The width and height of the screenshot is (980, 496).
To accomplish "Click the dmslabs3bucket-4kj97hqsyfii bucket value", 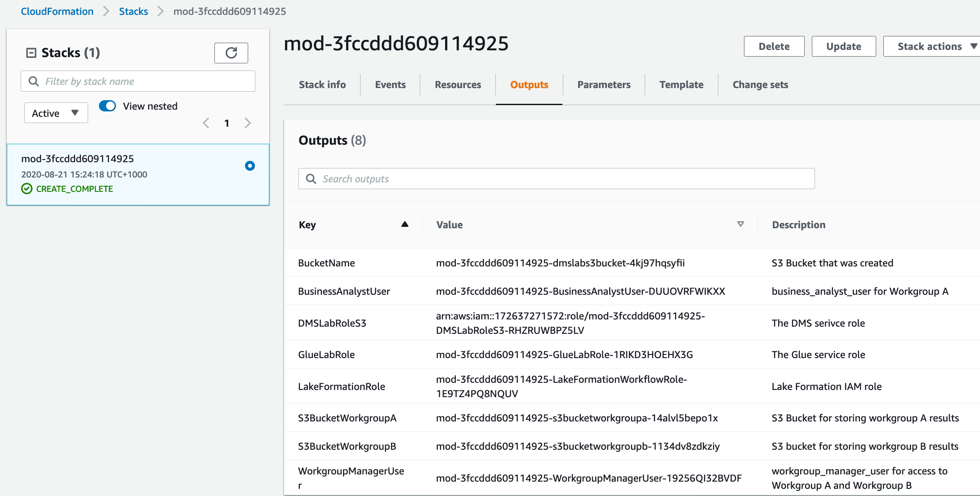I will (560, 263).
